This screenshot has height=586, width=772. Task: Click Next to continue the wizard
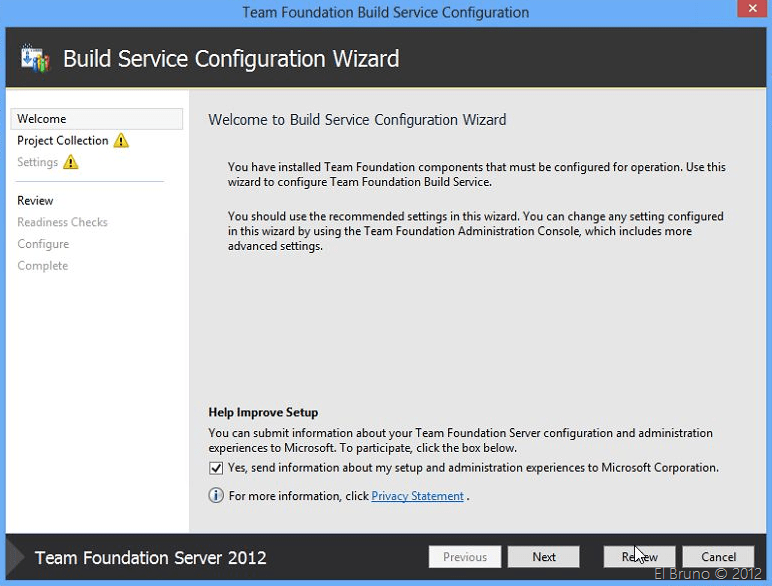[x=543, y=557]
